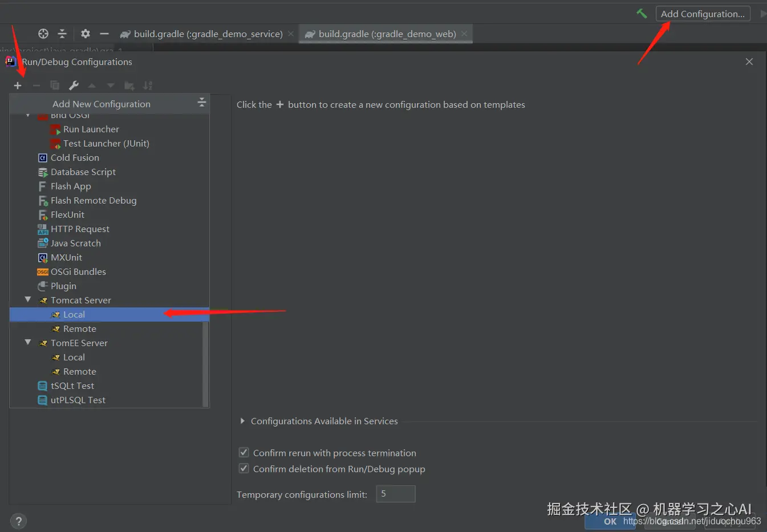Close the gradle_demo_web editor tab

click(464, 34)
